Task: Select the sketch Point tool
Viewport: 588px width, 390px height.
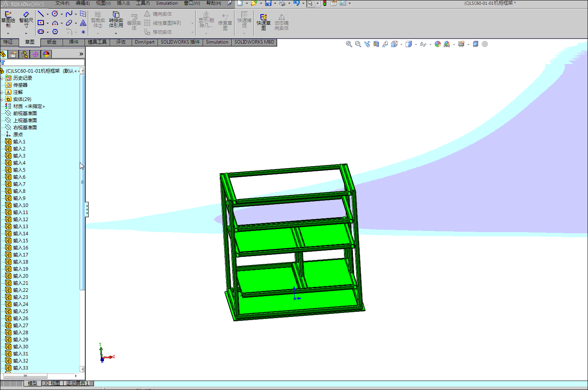Action: tap(83, 32)
